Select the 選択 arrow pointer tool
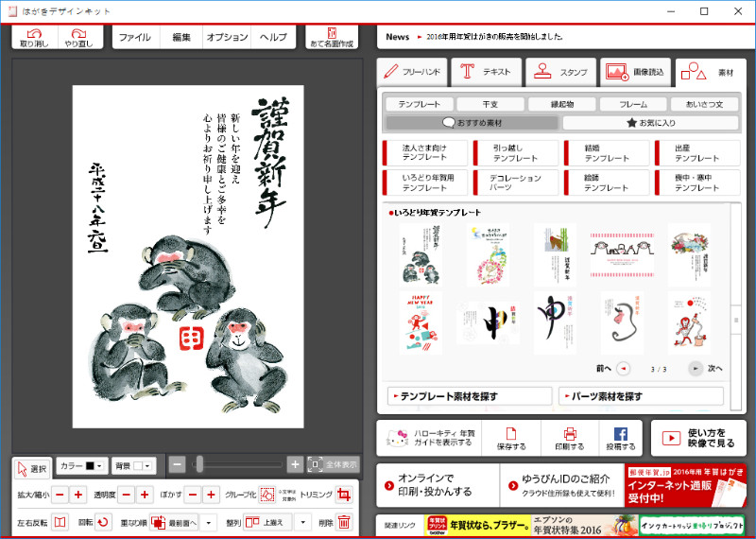The width and height of the screenshot is (756, 539). coord(32,468)
